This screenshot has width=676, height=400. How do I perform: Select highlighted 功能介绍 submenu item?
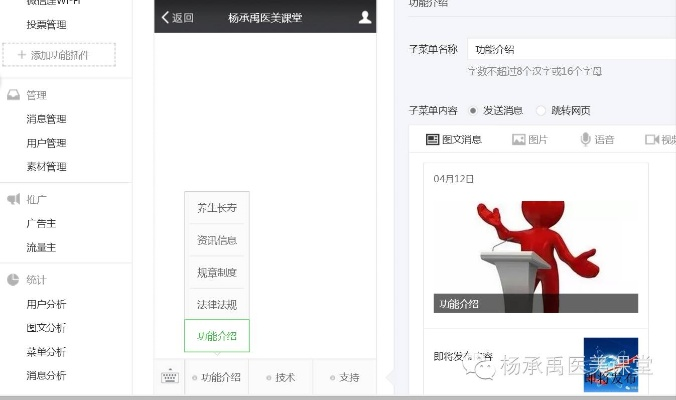[x=217, y=336]
